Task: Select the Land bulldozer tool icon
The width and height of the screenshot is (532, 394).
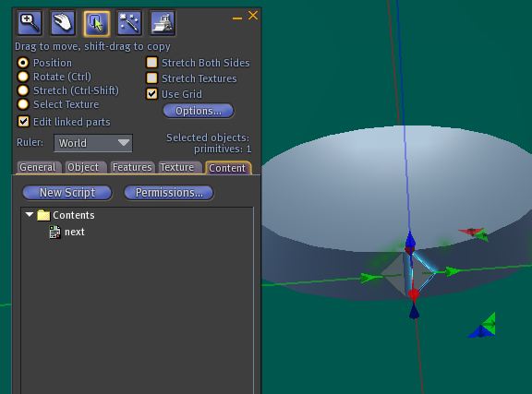Action: [163, 23]
